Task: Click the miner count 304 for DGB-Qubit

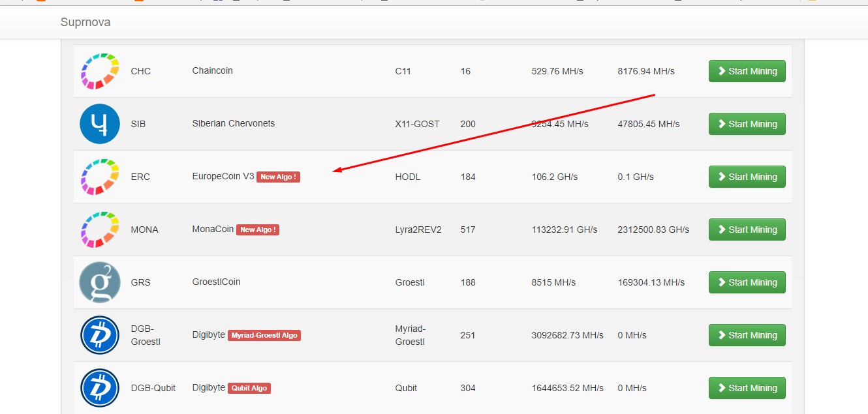Action: tap(468, 388)
